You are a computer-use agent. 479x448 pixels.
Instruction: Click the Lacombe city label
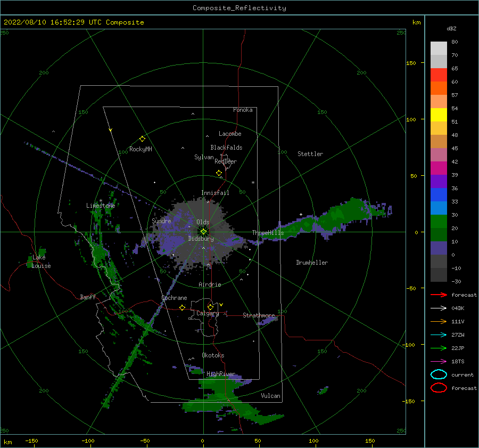[230, 134]
